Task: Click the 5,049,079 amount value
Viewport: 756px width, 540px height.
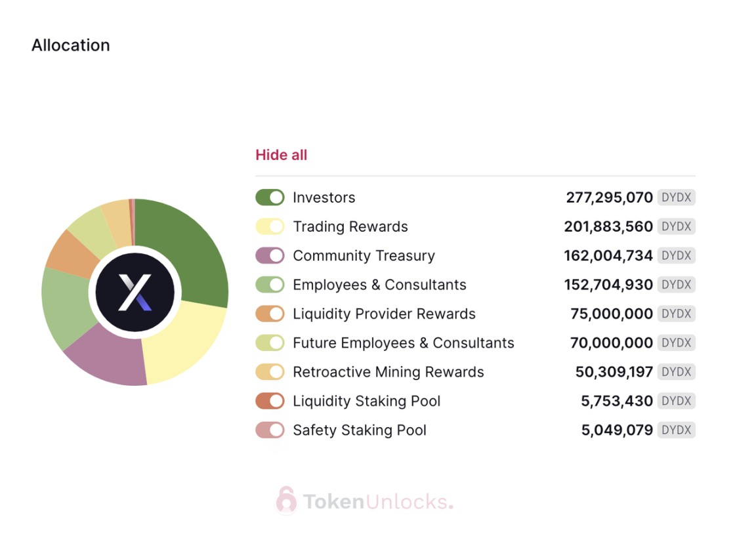Action: [x=617, y=430]
